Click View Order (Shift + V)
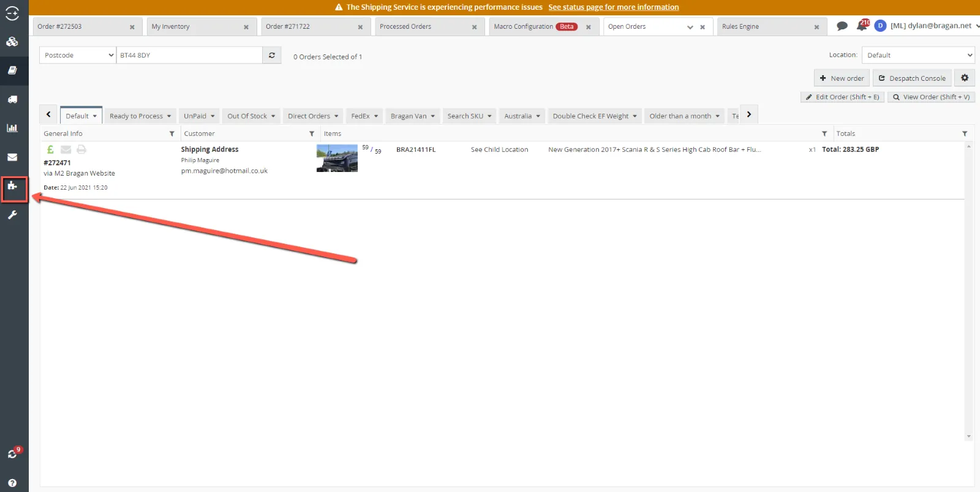This screenshot has width=980, height=492. pyautogui.click(x=931, y=97)
